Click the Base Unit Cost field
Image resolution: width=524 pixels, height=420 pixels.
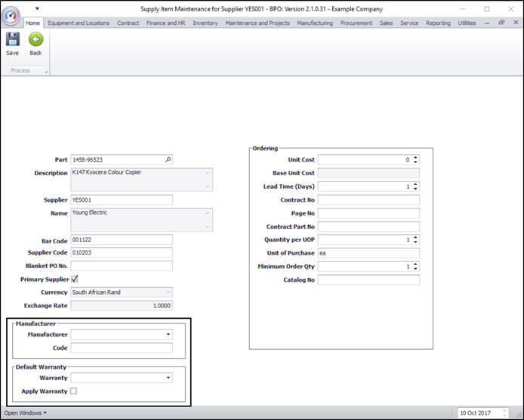click(368, 173)
